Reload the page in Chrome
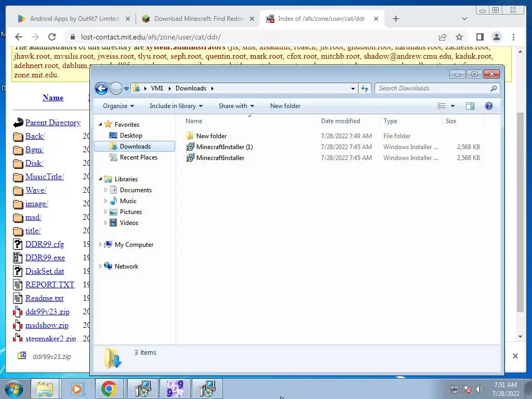 coord(52,37)
